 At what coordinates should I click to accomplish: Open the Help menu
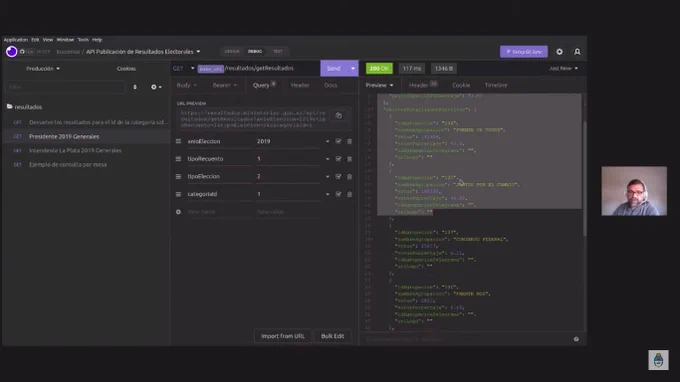click(x=97, y=39)
